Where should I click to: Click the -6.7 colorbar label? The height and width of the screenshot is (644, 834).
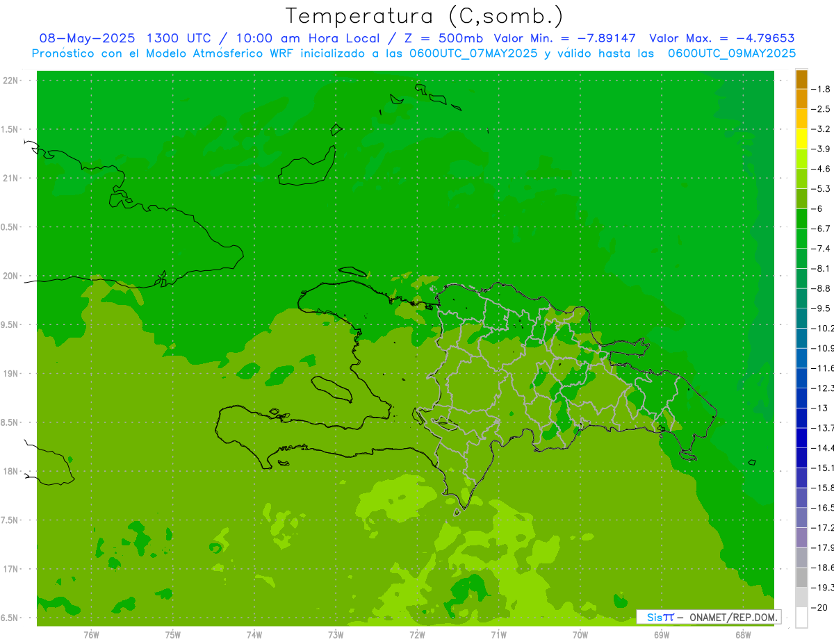coord(820,229)
